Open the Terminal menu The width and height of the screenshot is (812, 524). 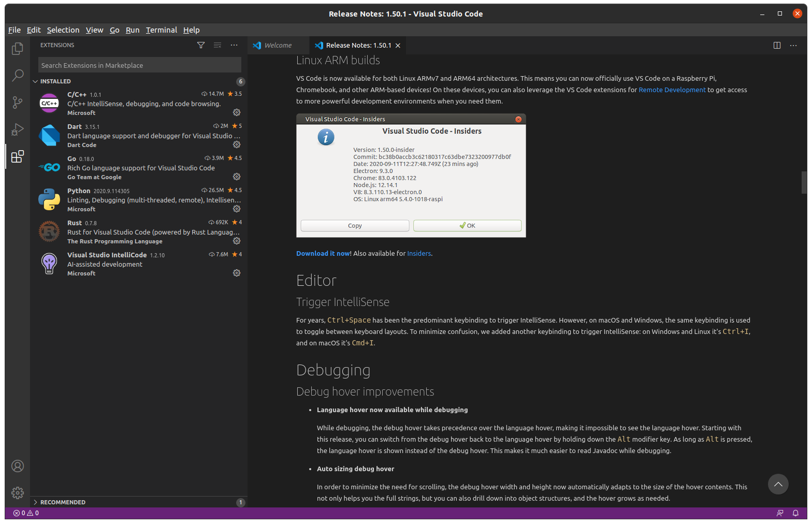162,30
